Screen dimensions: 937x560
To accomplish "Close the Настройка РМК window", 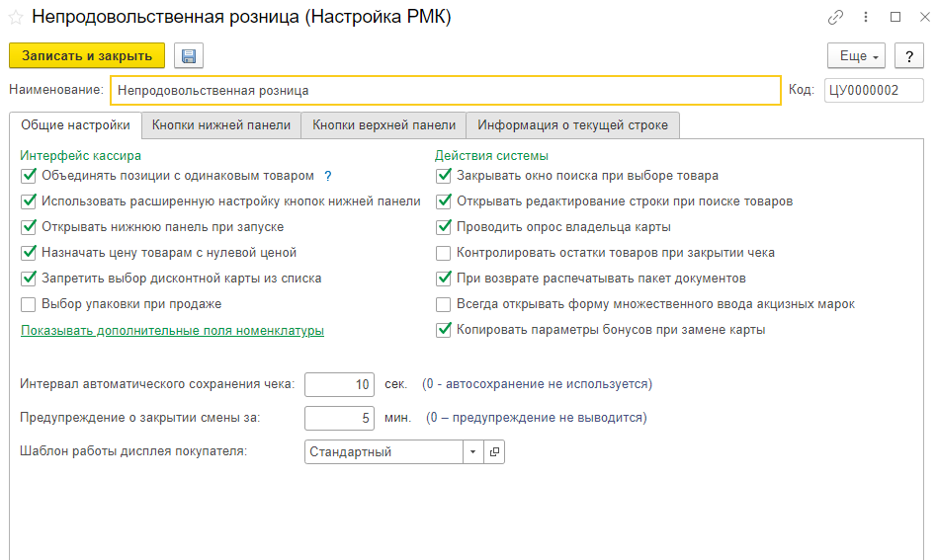I will (x=924, y=17).
